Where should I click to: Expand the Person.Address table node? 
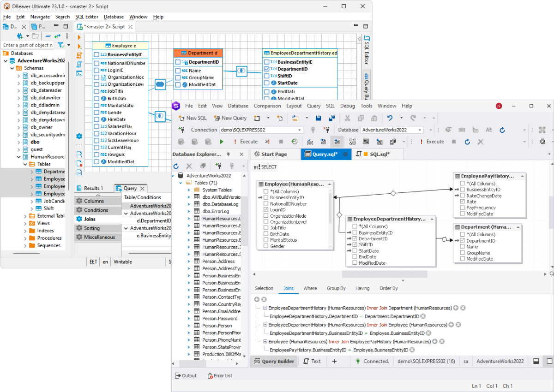pos(189,261)
